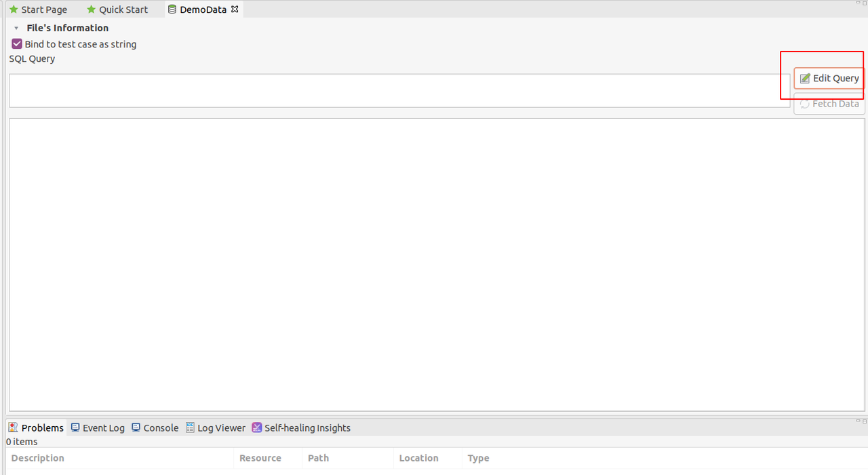Image resolution: width=868 pixels, height=475 pixels.
Task: Switch to the Start Page tab
Action: (38, 9)
